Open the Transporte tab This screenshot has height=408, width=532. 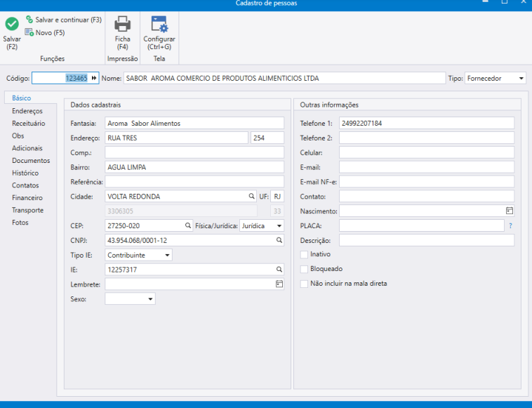27,210
